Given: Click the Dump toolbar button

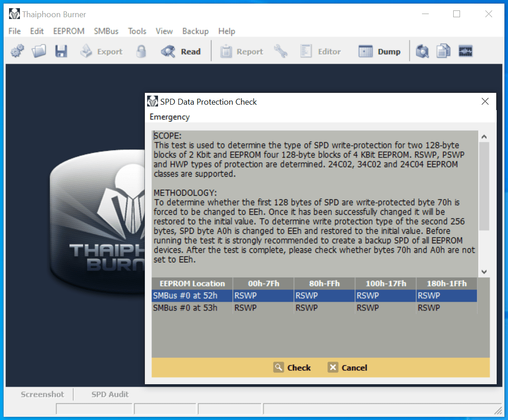Looking at the screenshot, I should pyautogui.click(x=379, y=51).
